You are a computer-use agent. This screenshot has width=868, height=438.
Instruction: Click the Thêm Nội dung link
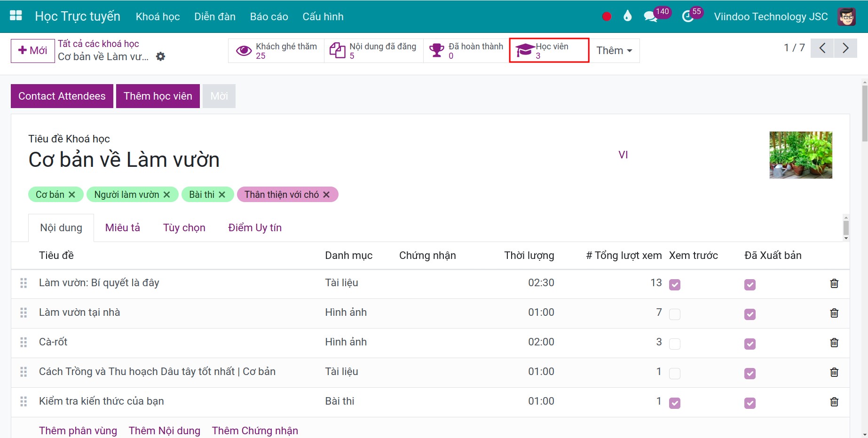[165, 430]
